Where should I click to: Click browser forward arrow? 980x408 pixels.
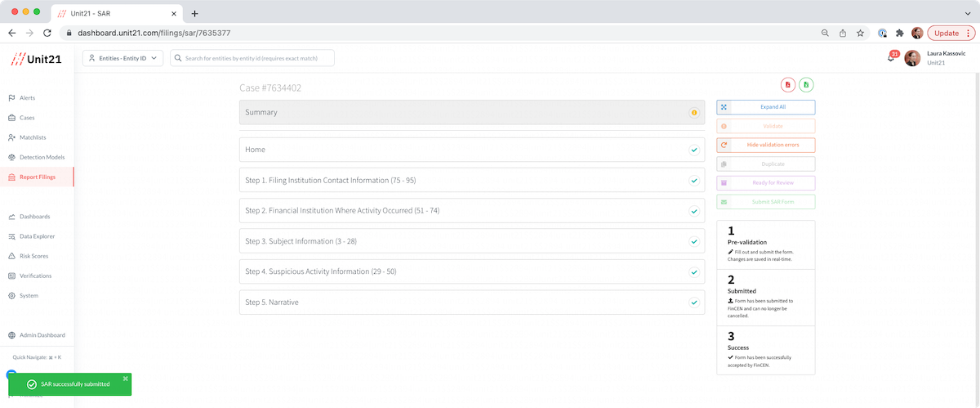30,33
